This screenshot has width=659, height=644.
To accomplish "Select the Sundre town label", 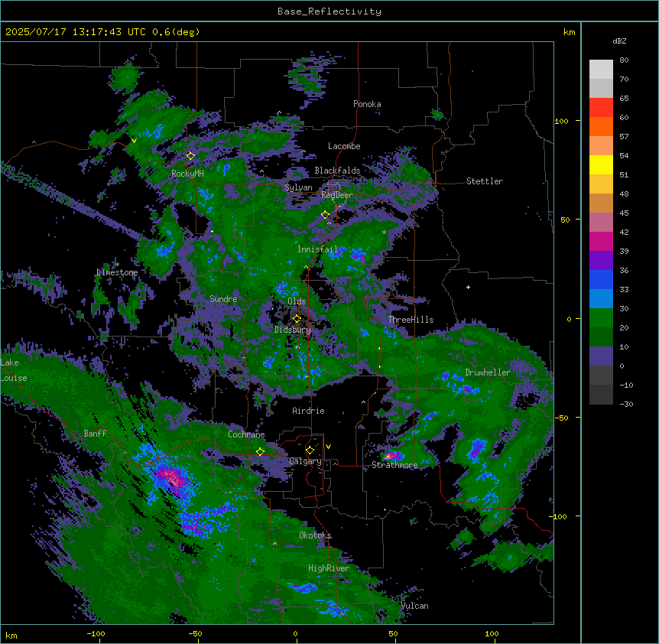I will [x=223, y=299].
